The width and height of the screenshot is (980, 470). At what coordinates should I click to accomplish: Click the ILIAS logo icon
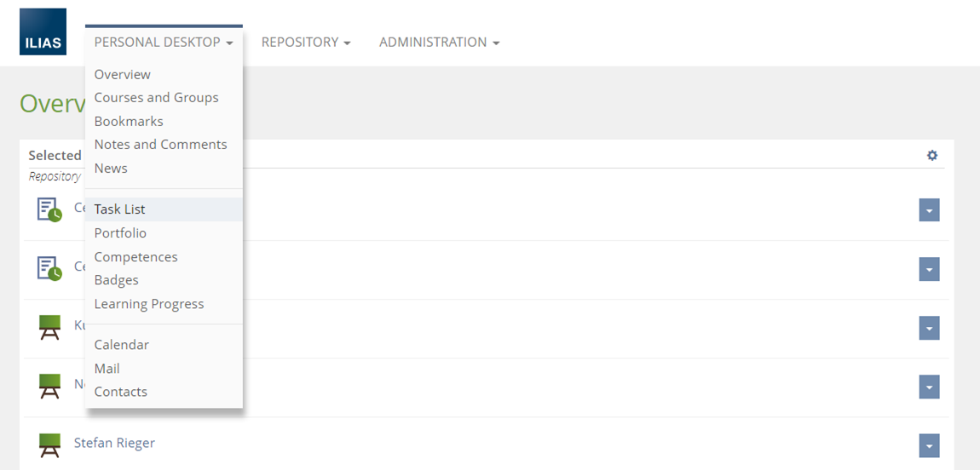[43, 32]
